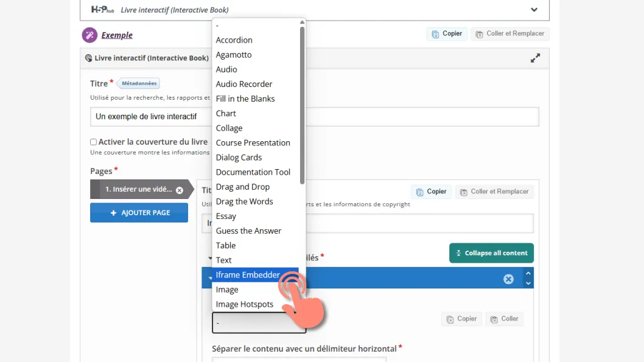Open the Exemple tutorial link

pos(117,35)
